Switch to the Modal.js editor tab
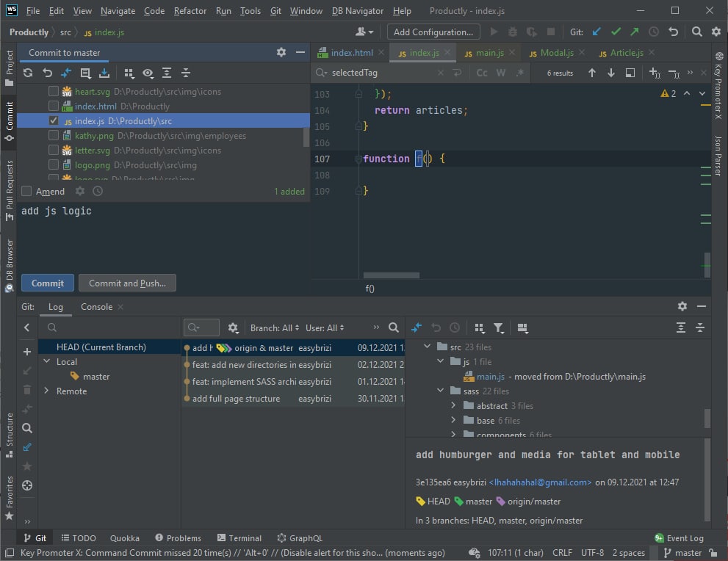 coord(555,53)
